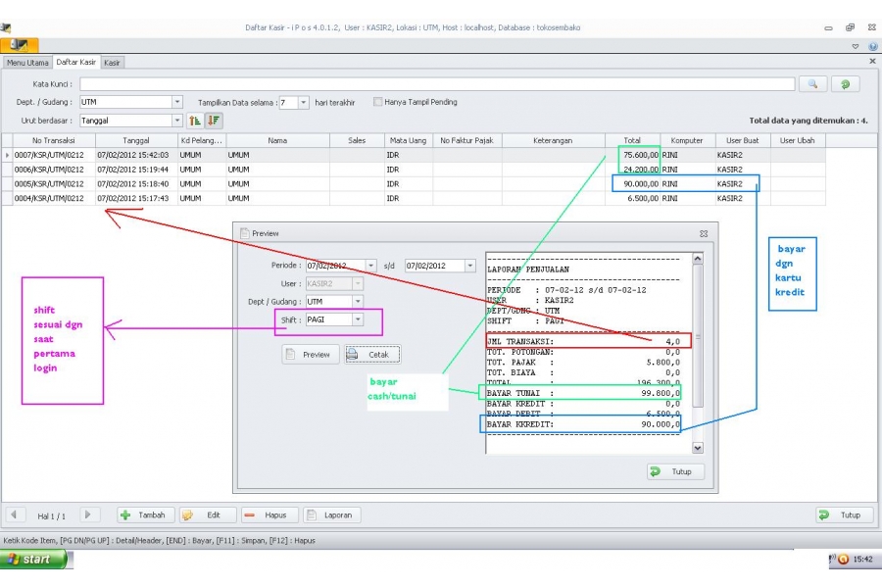Image resolution: width=882 pixels, height=588 pixels.
Task: Click the Tambah green plus button
Action: coord(145,514)
